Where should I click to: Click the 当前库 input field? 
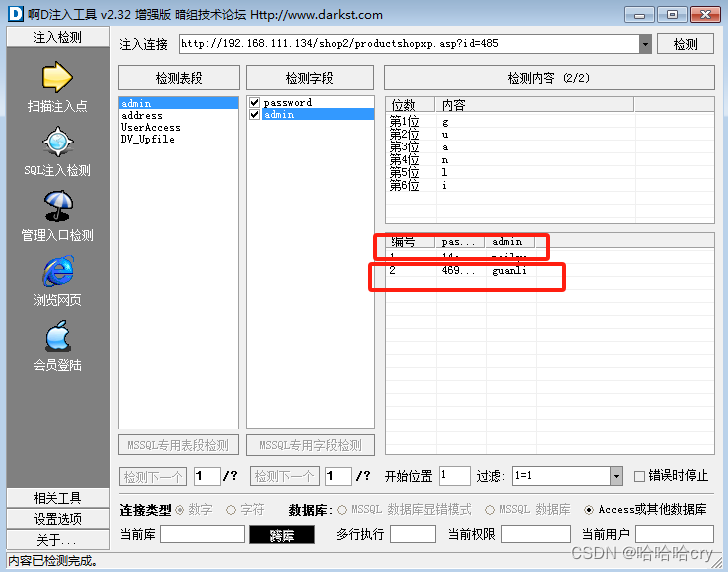[202, 534]
